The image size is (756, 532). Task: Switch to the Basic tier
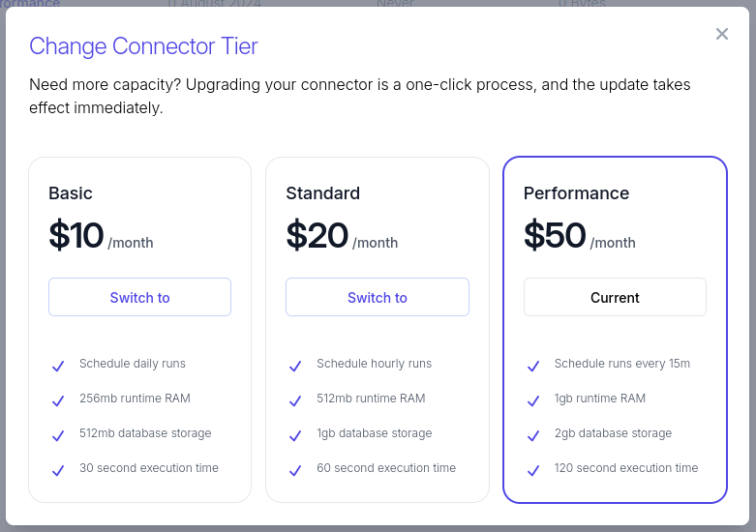click(x=139, y=298)
